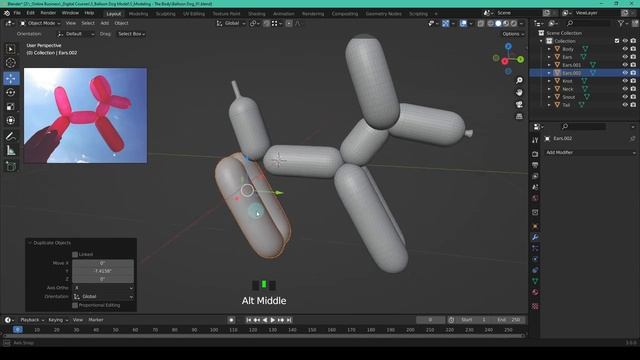The height and width of the screenshot is (360, 640).
Task: Open the Modifier properties wrench tab
Action: pos(535,237)
